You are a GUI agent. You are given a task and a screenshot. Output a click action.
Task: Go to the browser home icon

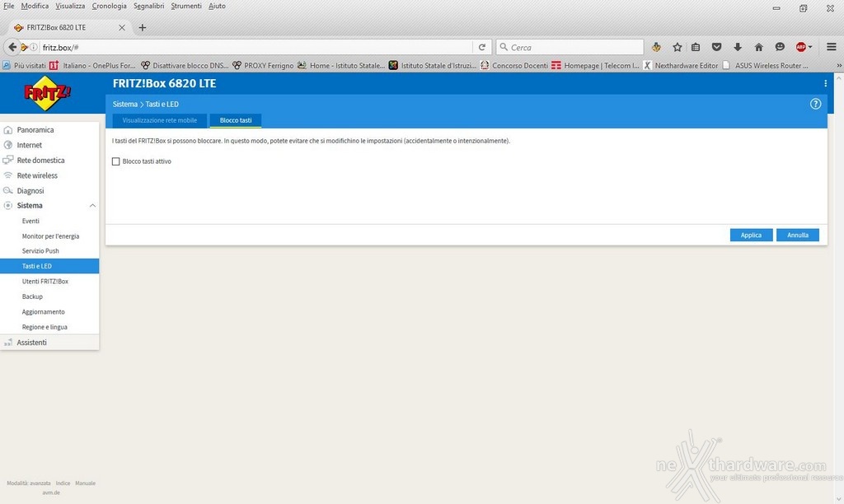pos(758,47)
